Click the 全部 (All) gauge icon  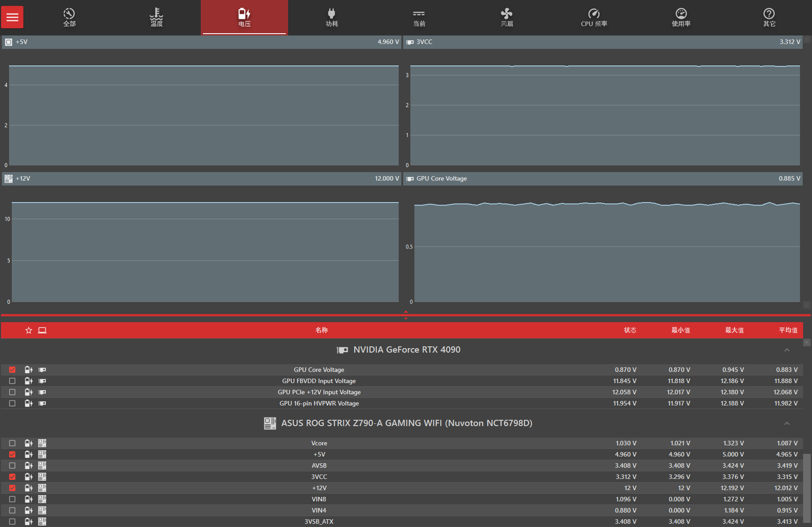(x=69, y=14)
